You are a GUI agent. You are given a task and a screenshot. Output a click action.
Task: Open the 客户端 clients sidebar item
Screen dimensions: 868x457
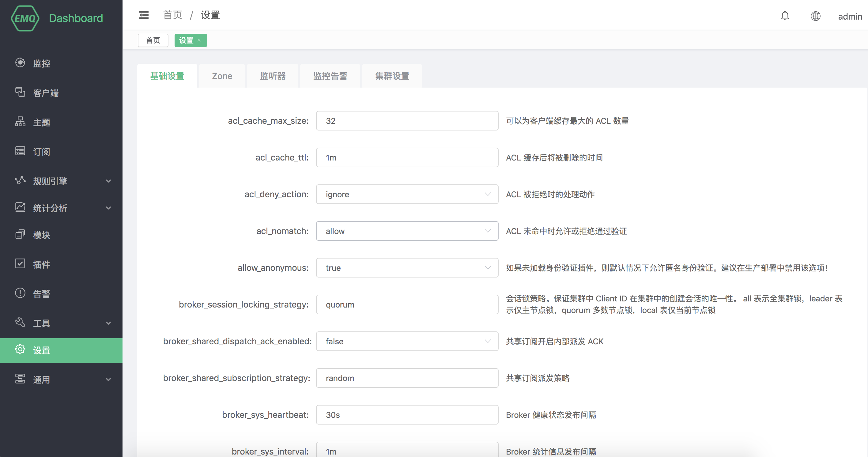46,93
